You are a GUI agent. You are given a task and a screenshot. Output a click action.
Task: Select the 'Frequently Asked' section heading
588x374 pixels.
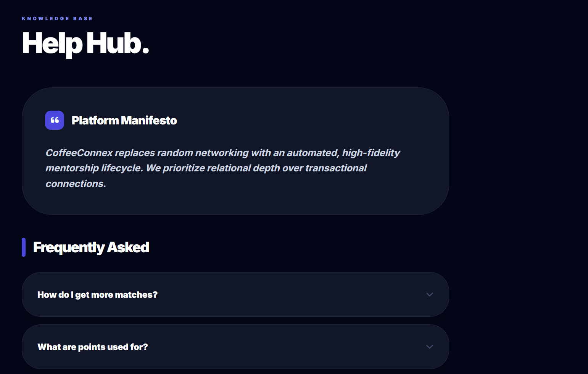pyautogui.click(x=91, y=247)
